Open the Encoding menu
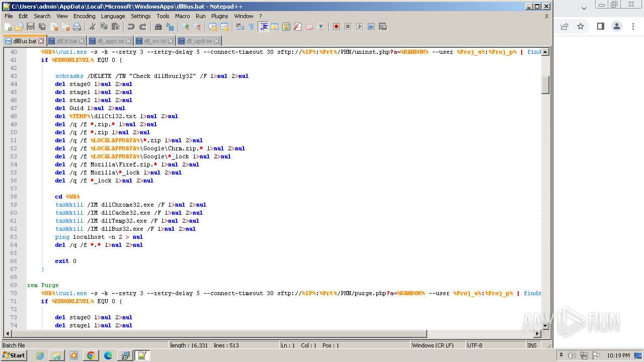The image size is (644, 362). (x=84, y=16)
